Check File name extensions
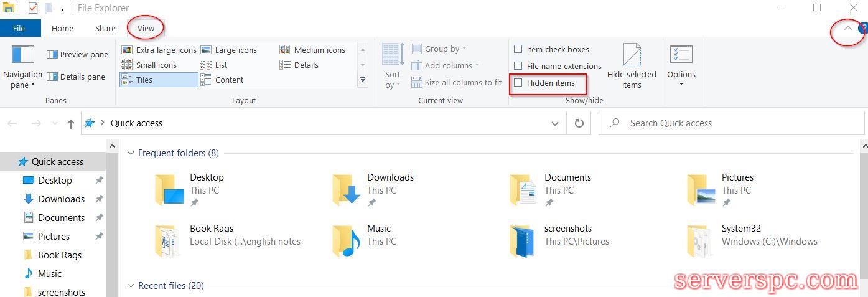868x297 pixels. pyautogui.click(x=518, y=66)
